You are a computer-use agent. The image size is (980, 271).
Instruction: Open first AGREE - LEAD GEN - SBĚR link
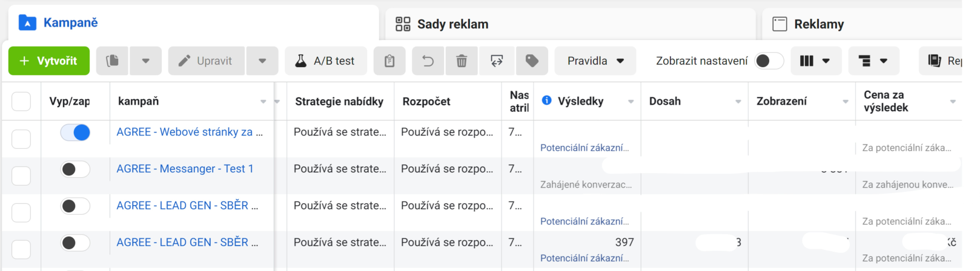(187, 206)
